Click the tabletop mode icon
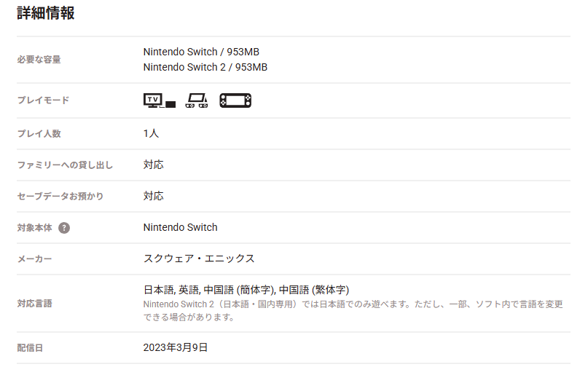588x367 pixels. point(197,100)
